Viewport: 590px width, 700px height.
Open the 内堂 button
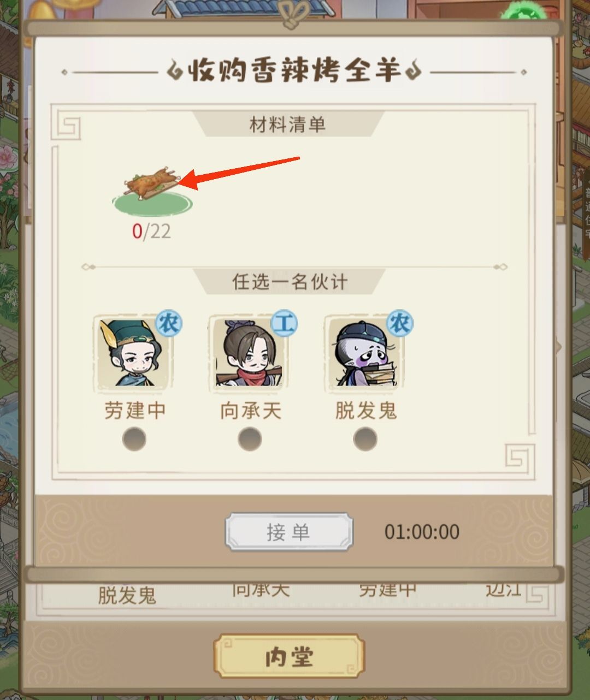click(x=289, y=657)
